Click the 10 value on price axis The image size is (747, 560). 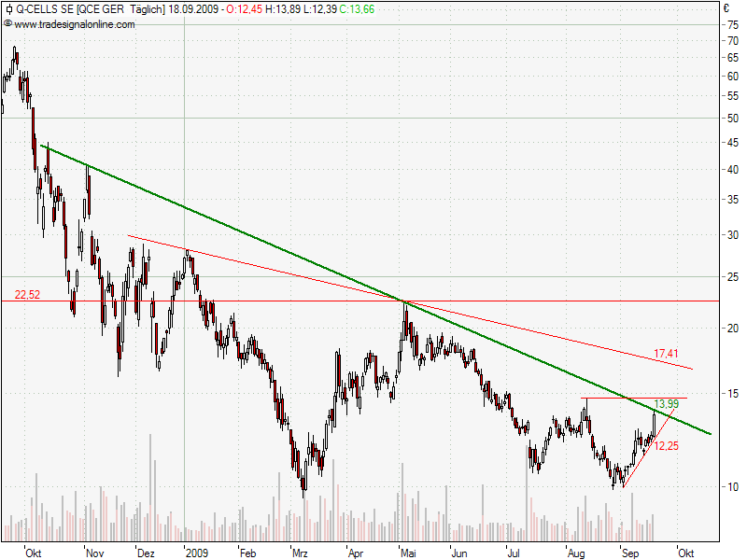pos(734,487)
